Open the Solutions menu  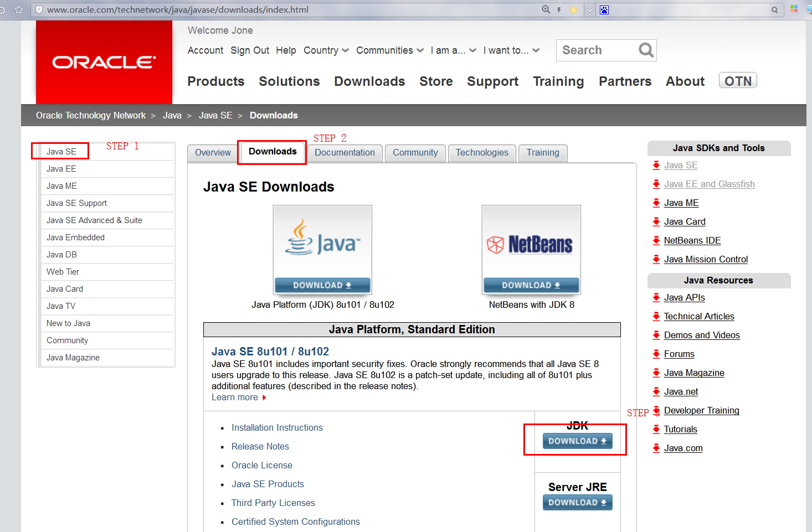click(x=289, y=81)
